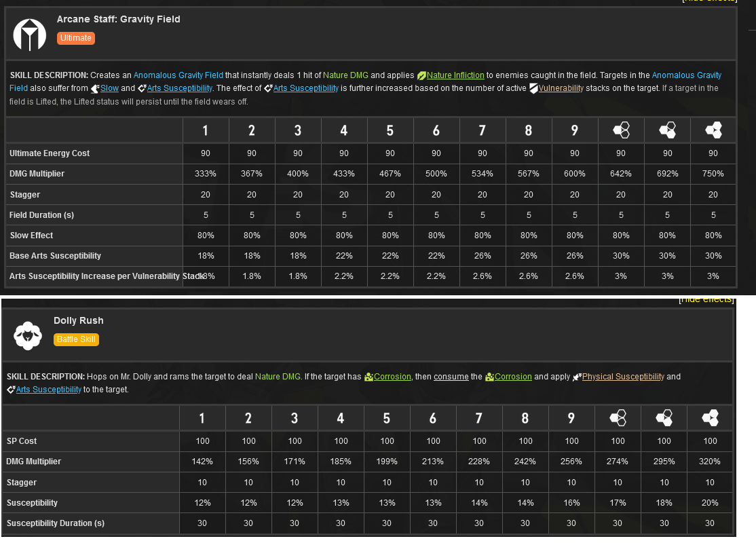Click the '17%' Susceptibility cell
756x543 pixels.
618,503
